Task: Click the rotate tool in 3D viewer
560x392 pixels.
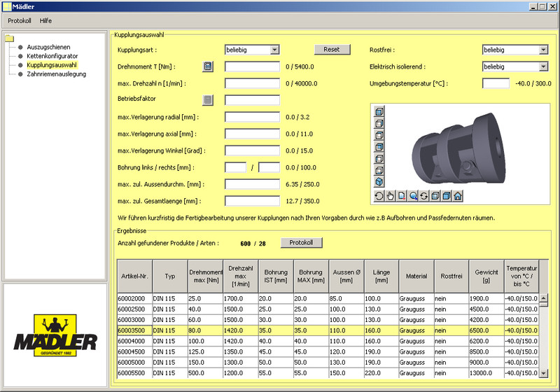Action: pyautogui.click(x=379, y=196)
